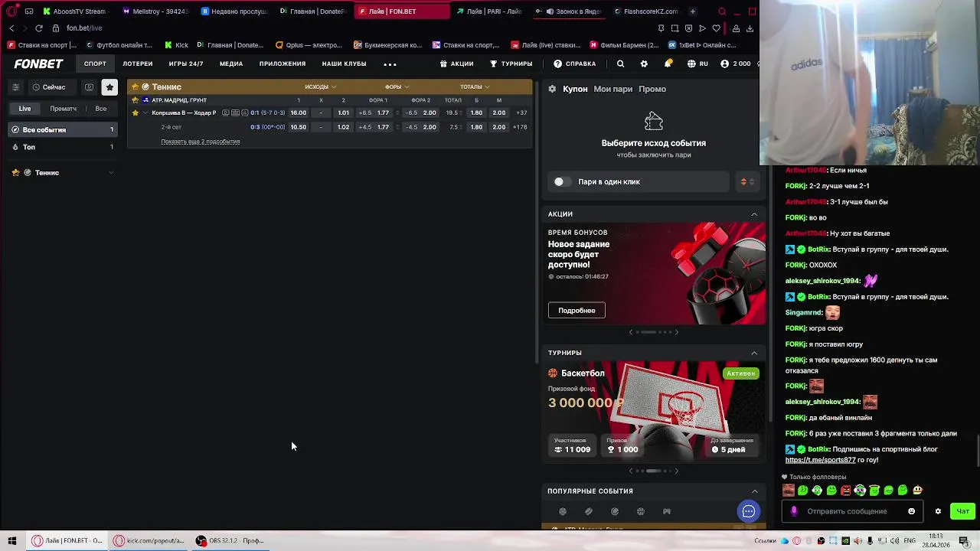Open chat settings gear beside Чат button
Viewport: 980px width, 551px height.
(x=938, y=511)
